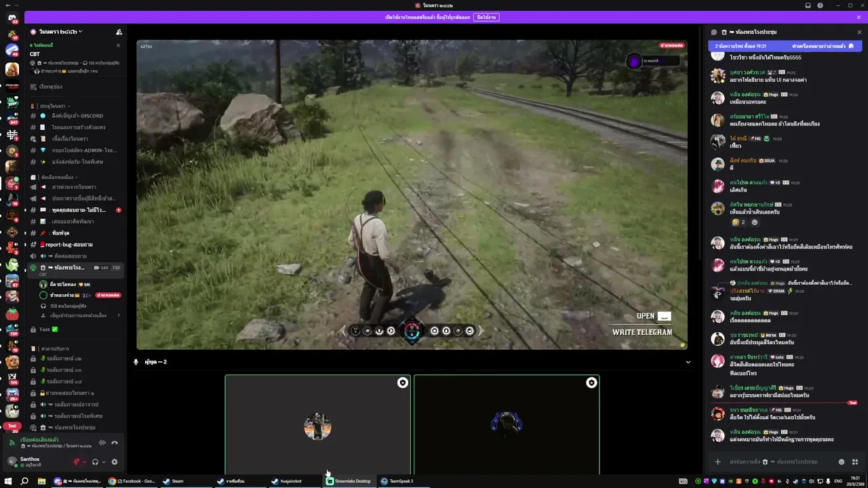Select the left speaker's avatar tile

[318, 425]
